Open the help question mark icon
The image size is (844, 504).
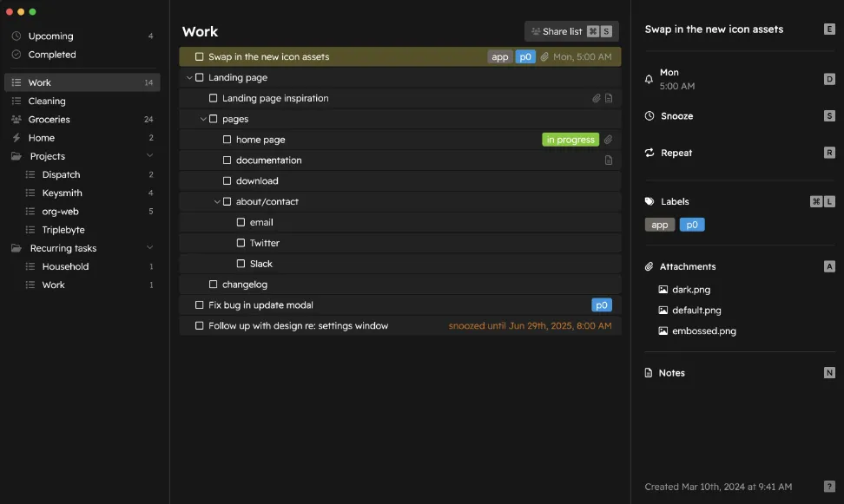point(829,487)
